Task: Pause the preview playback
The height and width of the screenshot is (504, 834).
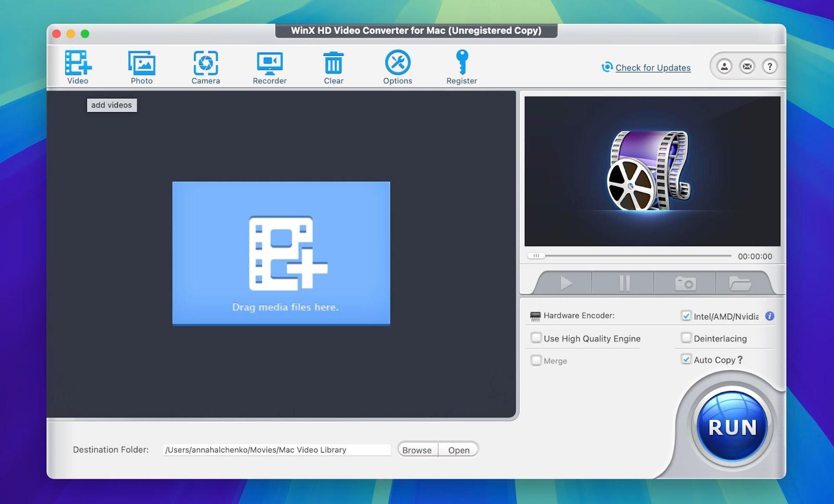Action: tap(624, 284)
